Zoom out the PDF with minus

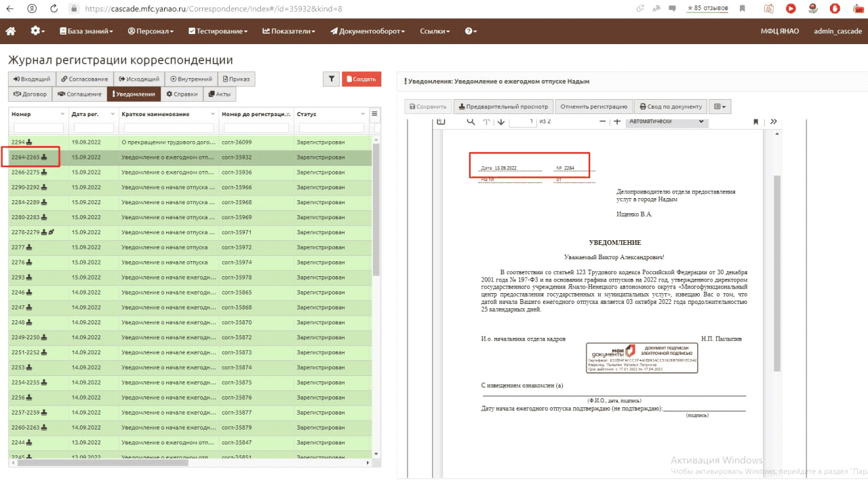pos(602,121)
